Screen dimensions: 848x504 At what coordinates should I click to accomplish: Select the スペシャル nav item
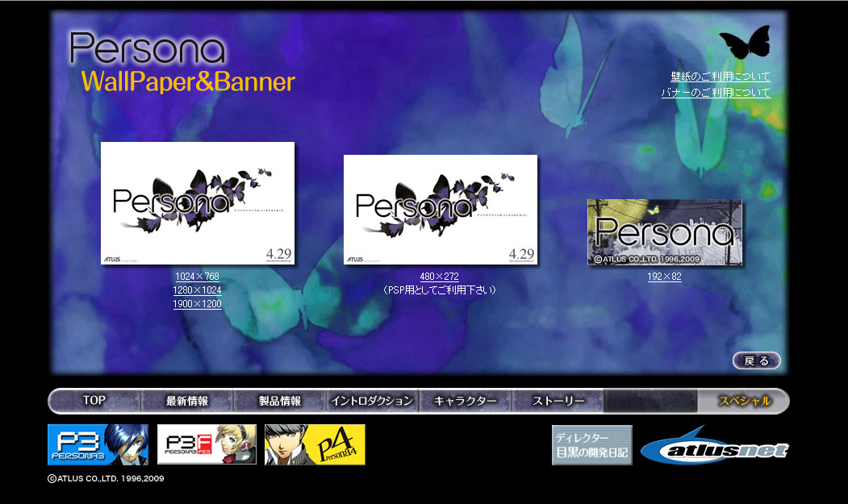[x=744, y=401]
